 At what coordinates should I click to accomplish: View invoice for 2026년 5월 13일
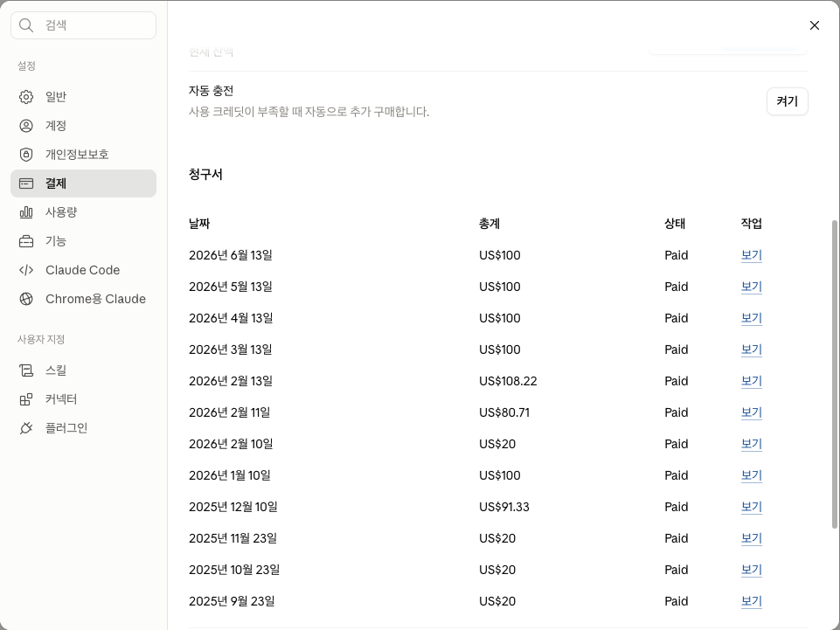[751, 287]
